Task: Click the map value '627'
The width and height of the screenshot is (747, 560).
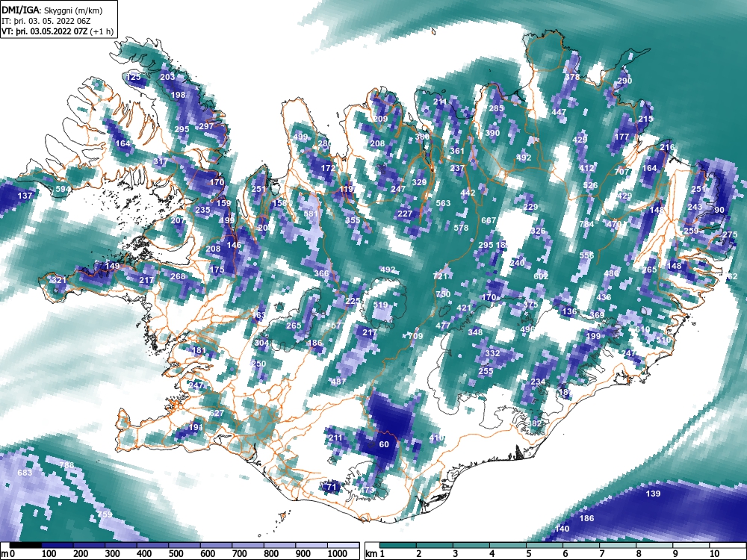Action: (x=217, y=413)
